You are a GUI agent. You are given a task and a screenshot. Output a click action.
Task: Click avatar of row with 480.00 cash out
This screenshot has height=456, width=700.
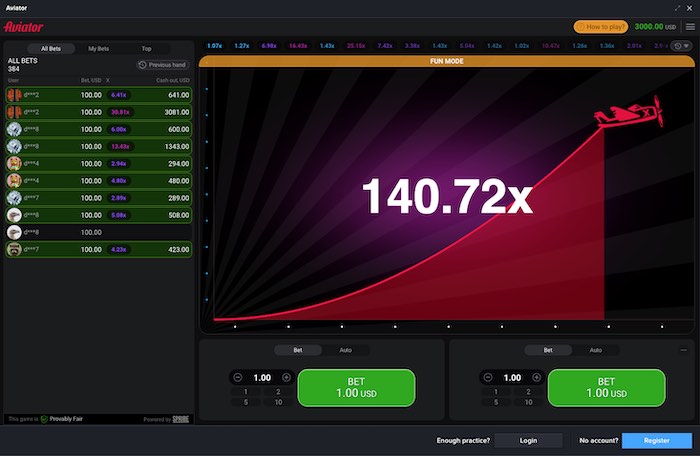pyautogui.click(x=14, y=181)
